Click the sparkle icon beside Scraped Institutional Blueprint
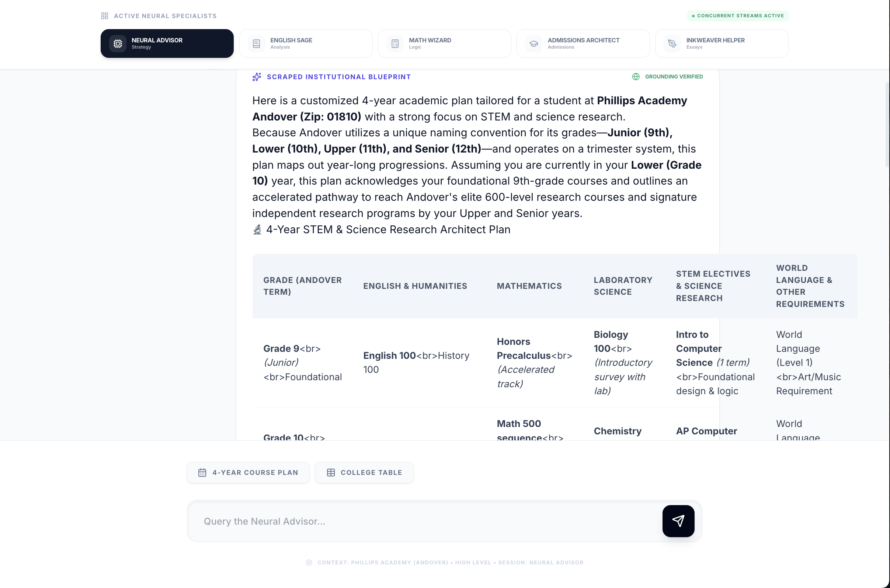 point(257,77)
